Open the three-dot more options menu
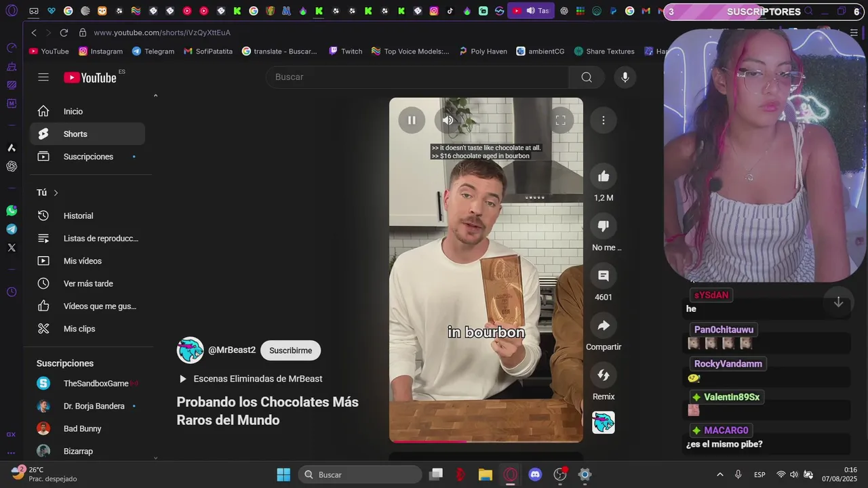Image resolution: width=868 pixels, height=488 pixels. pos(603,120)
